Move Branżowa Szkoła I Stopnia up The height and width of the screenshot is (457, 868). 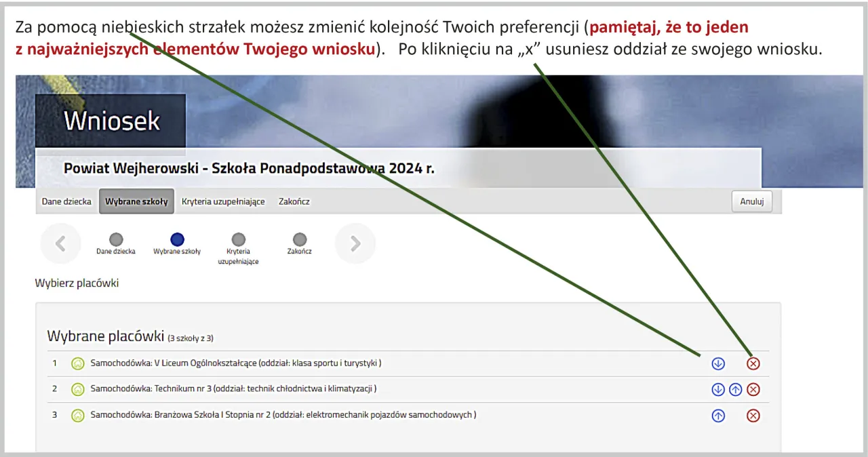click(x=718, y=416)
